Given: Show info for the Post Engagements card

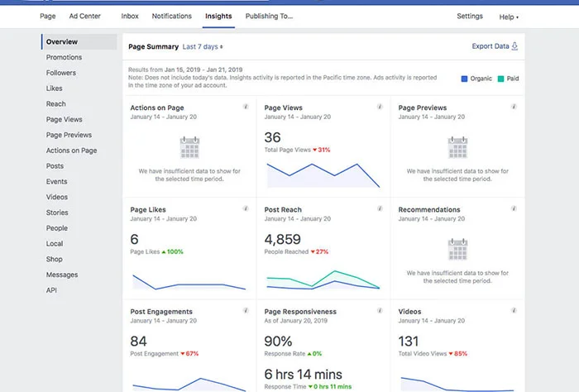Looking at the screenshot, I should (246, 310).
